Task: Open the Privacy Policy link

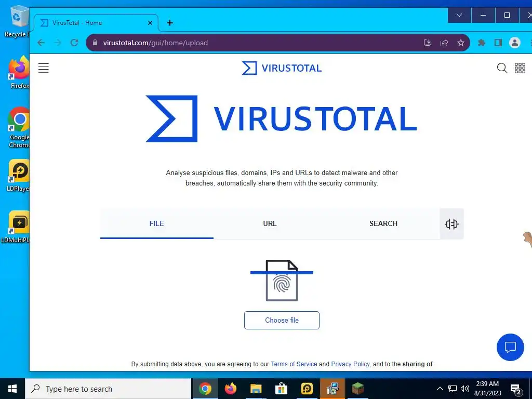Action: click(x=350, y=364)
